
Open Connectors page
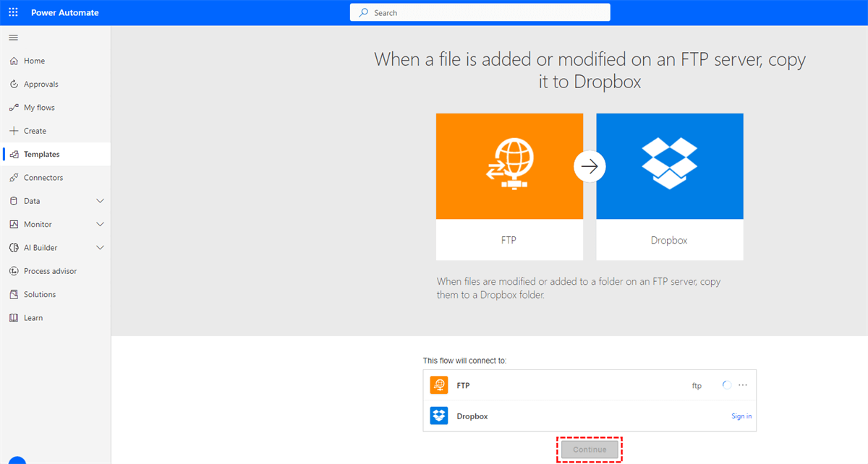point(55,178)
